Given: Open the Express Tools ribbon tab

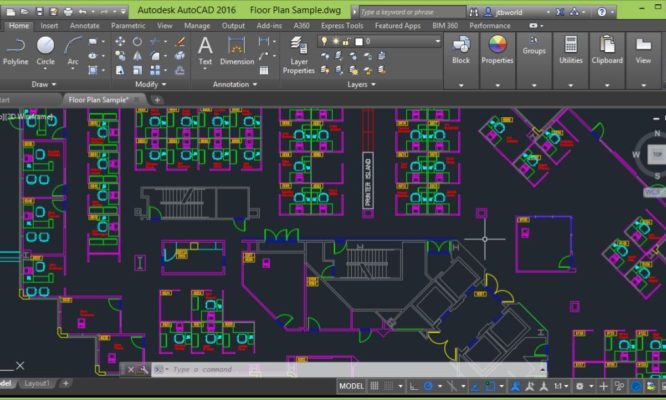Looking at the screenshot, I should point(340,25).
